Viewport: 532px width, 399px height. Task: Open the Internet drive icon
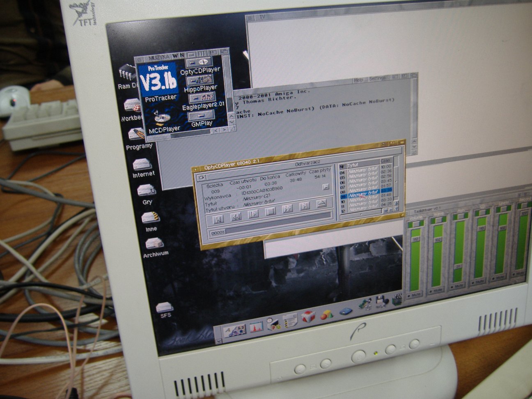coord(142,165)
